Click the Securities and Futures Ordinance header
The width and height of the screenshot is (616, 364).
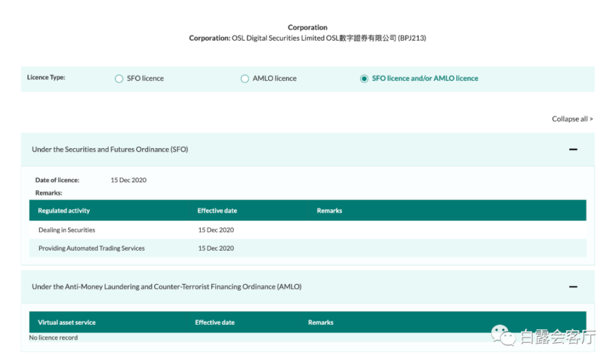307,149
